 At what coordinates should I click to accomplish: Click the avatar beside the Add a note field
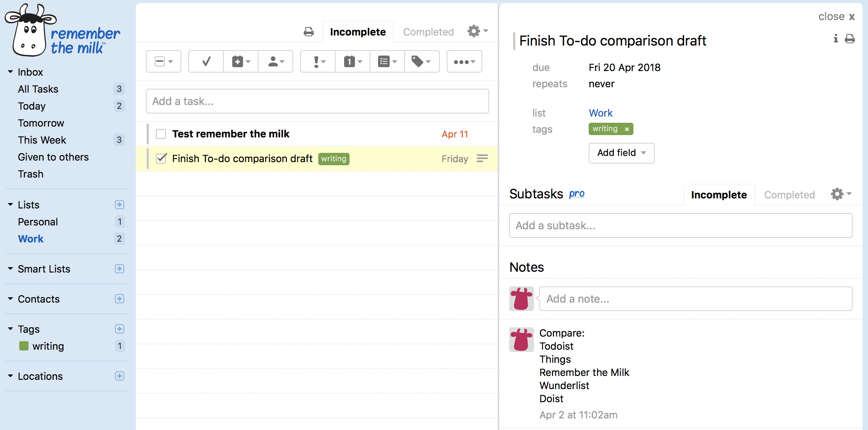click(x=522, y=299)
